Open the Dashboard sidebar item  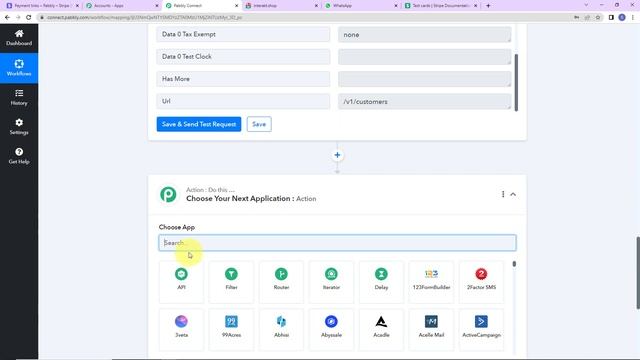click(x=19, y=38)
